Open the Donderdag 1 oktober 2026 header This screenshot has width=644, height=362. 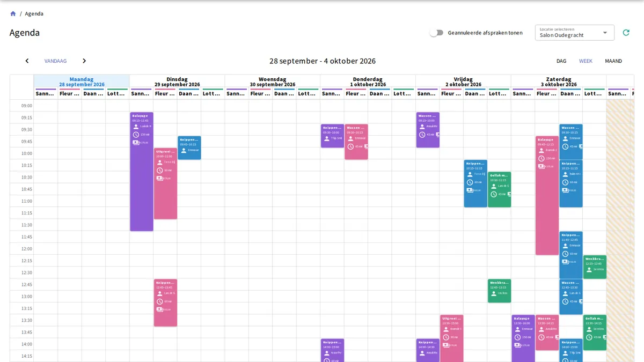(368, 82)
